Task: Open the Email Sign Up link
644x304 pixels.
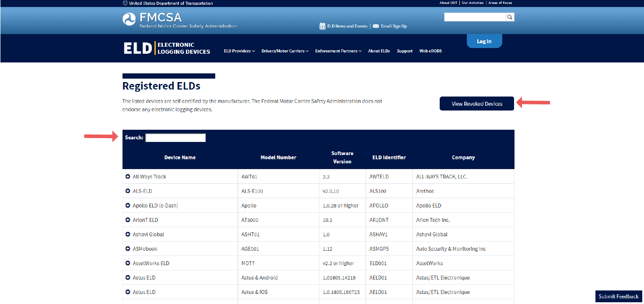Action: coord(394,26)
